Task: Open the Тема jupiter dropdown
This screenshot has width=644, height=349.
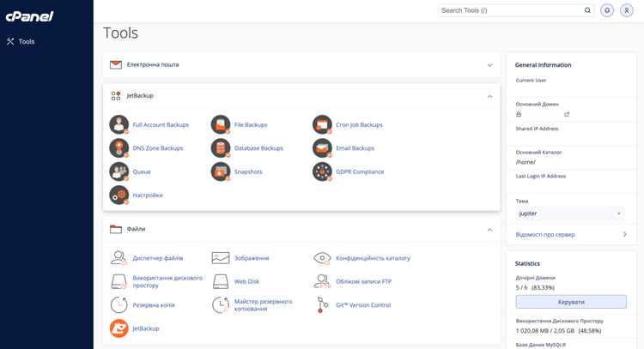Action: coord(570,214)
